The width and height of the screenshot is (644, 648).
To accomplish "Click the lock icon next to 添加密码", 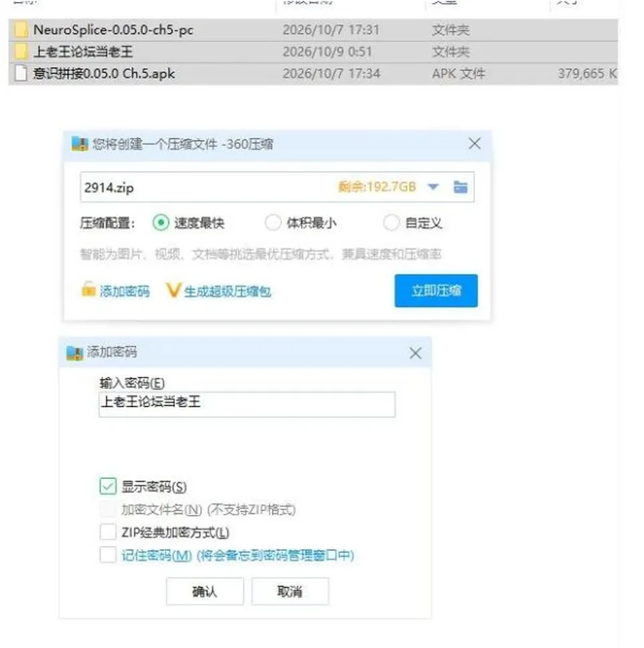I will tap(88, 289).
